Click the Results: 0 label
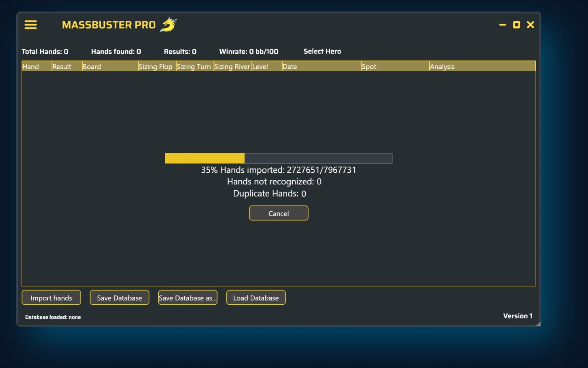This screenshot has width=588, height=368. click(180, 52)
